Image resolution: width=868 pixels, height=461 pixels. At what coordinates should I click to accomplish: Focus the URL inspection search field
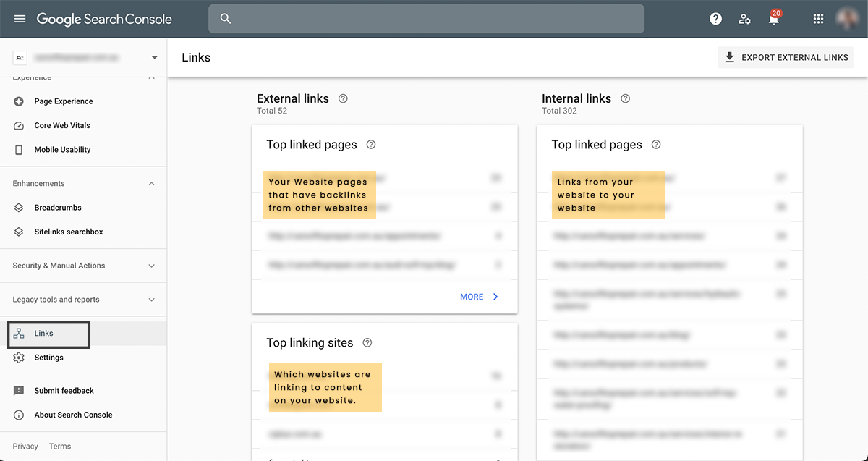tap(426, 19)
